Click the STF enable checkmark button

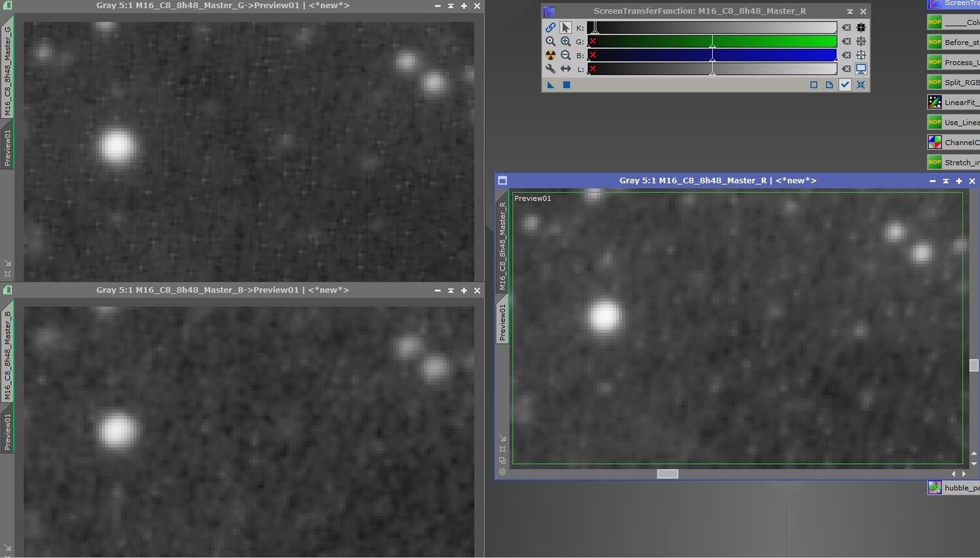tap(845, 84)
